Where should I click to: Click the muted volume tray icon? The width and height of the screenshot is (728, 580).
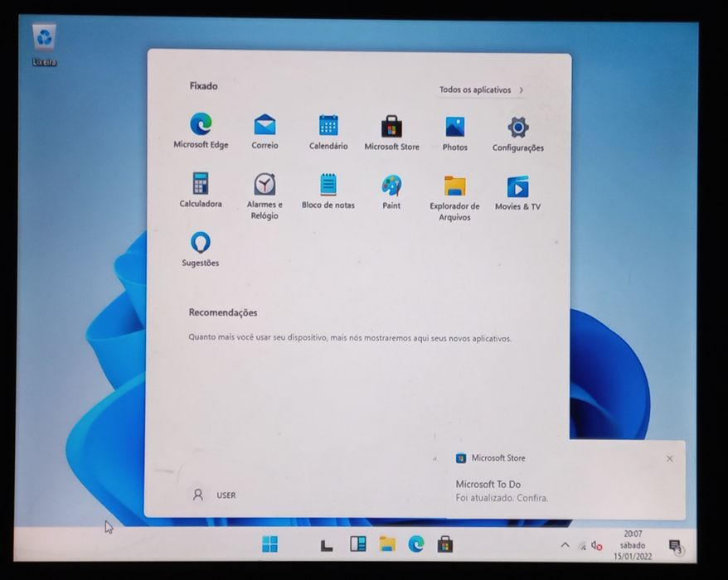tap(597, 546)
